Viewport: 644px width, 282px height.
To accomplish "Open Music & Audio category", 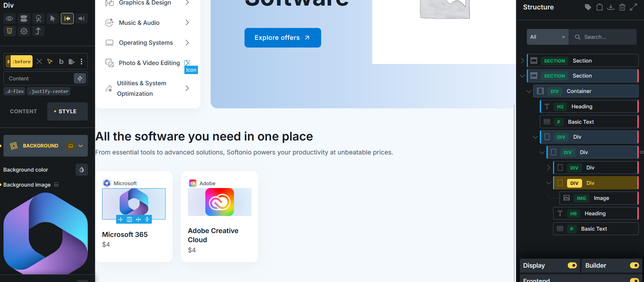I will coord(139,23).
